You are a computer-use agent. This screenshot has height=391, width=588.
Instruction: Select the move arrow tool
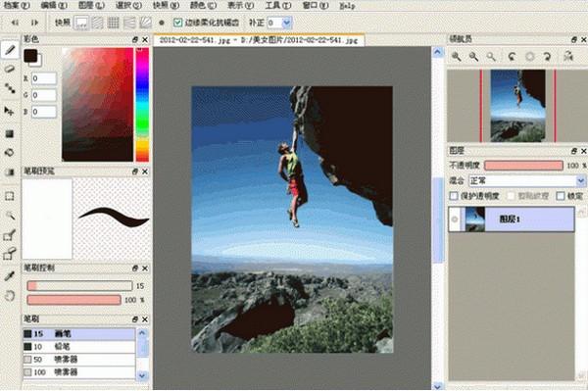coord(9,111)
